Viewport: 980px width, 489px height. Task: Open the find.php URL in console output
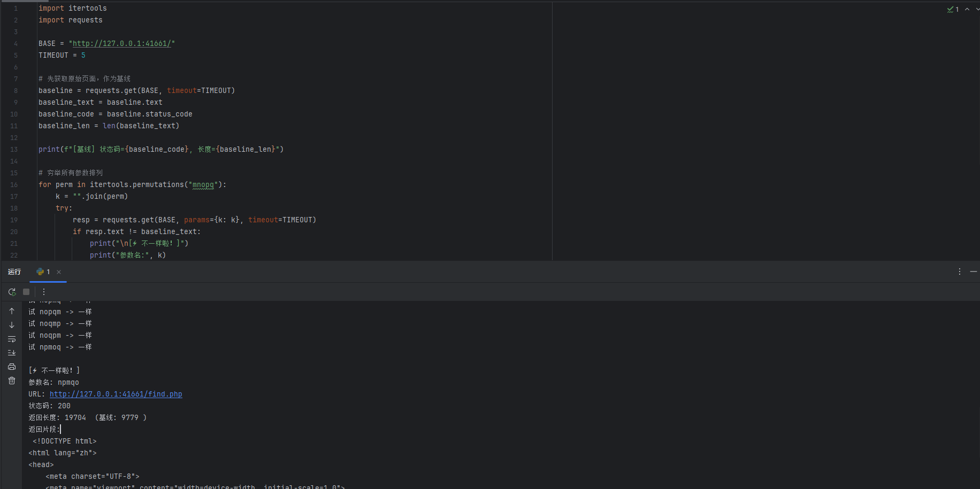pyautogui.click(x=116, y=394)
